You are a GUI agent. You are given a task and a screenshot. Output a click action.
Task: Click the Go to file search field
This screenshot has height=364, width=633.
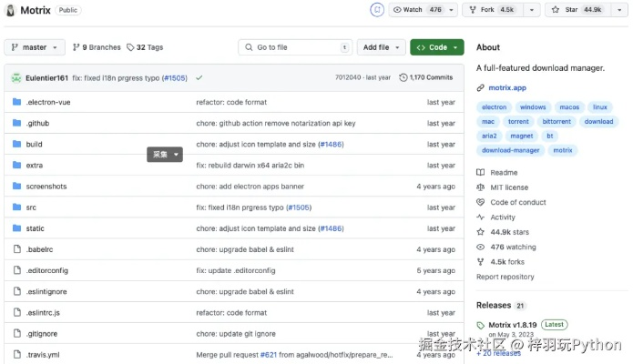295,47
